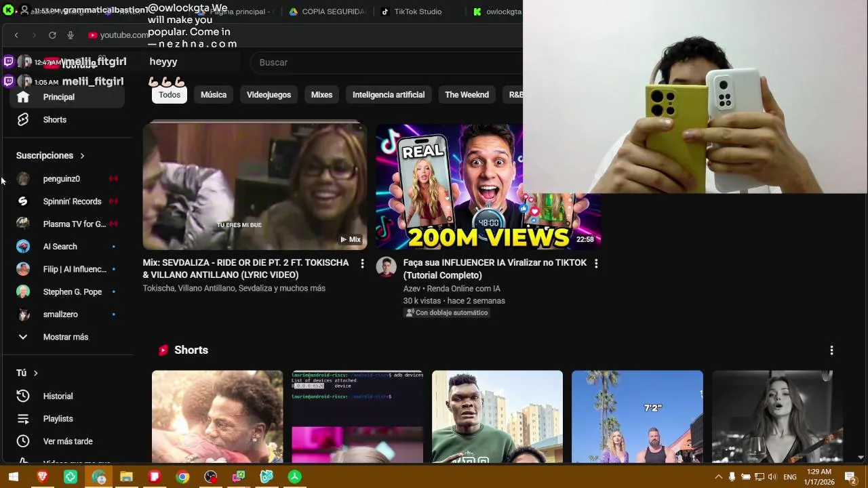Open smallzero channel avatar
Viewport: 868px width, 488px height.
(23, 314)
